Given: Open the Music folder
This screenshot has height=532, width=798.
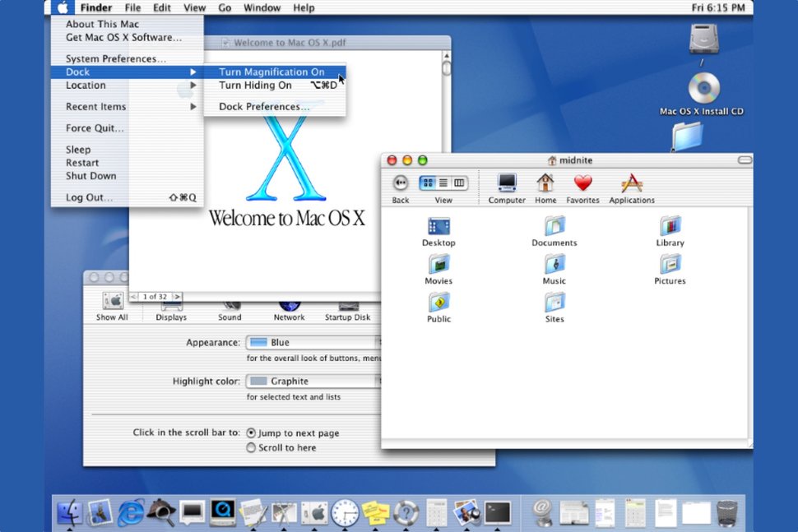Looking at the screenshot, I should pyautogui.click(x=554, y=265).
